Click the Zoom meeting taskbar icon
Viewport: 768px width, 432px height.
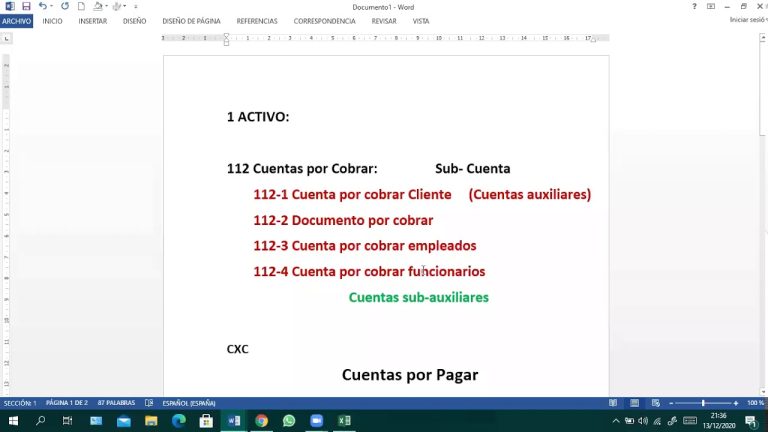pos(316,421)
